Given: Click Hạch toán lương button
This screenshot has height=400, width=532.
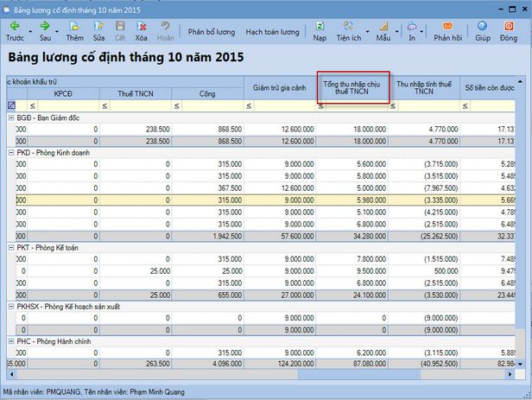Looking at the screenshot, I should (272, 32).
